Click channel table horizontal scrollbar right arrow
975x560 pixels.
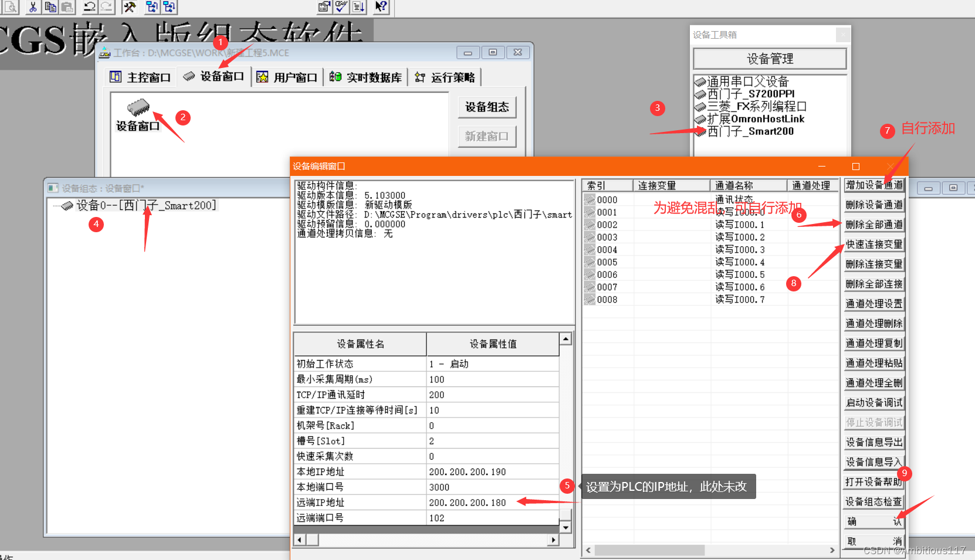tap(832, 550)
